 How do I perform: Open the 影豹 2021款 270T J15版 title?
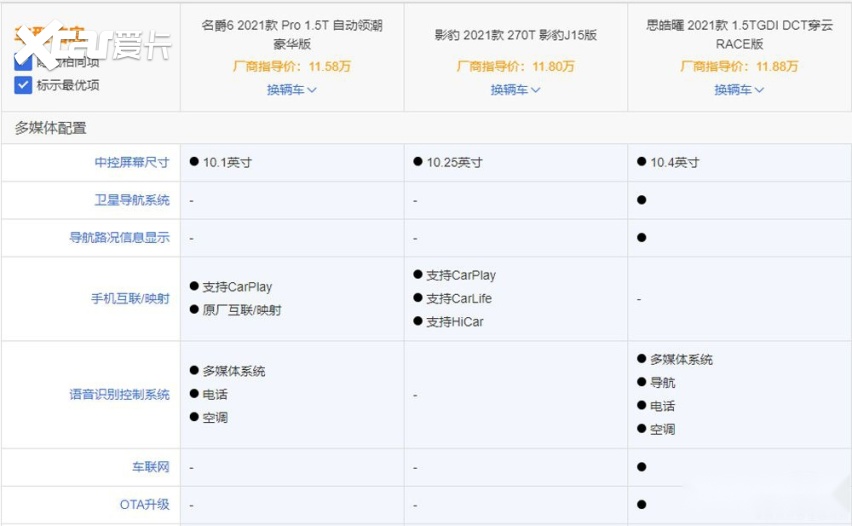point(515,35)
